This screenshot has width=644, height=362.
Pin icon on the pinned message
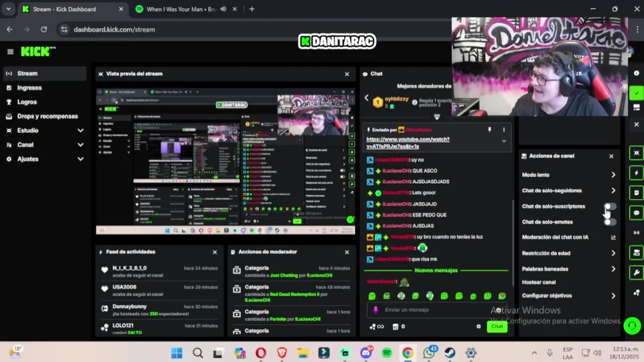[x=490, y=130]
